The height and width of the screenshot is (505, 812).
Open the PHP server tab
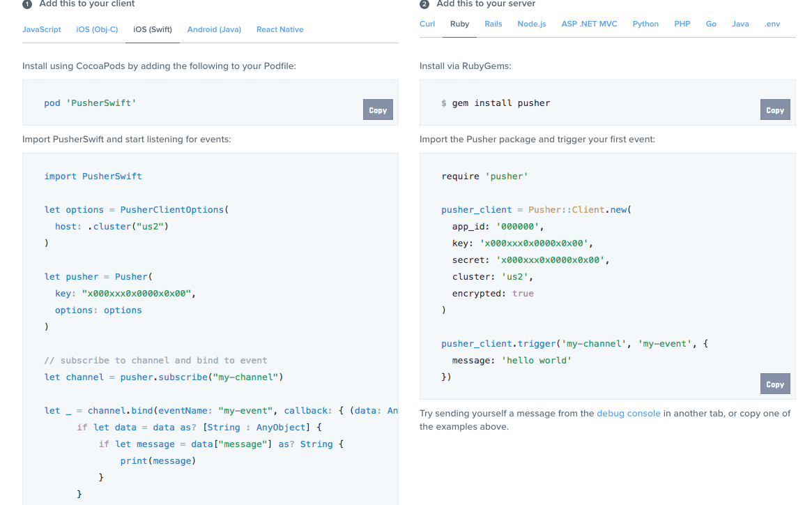point(682,24)
